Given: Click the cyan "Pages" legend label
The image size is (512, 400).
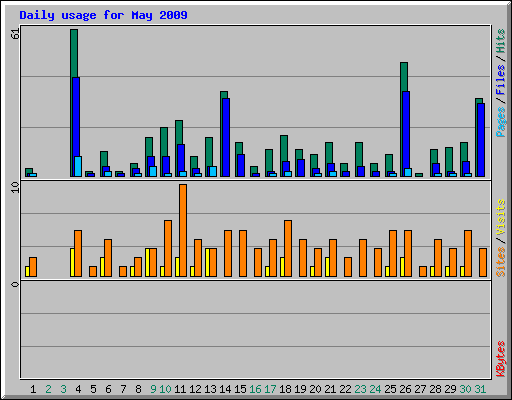Looking at the screenshot, I should click(x=501, y=121).
